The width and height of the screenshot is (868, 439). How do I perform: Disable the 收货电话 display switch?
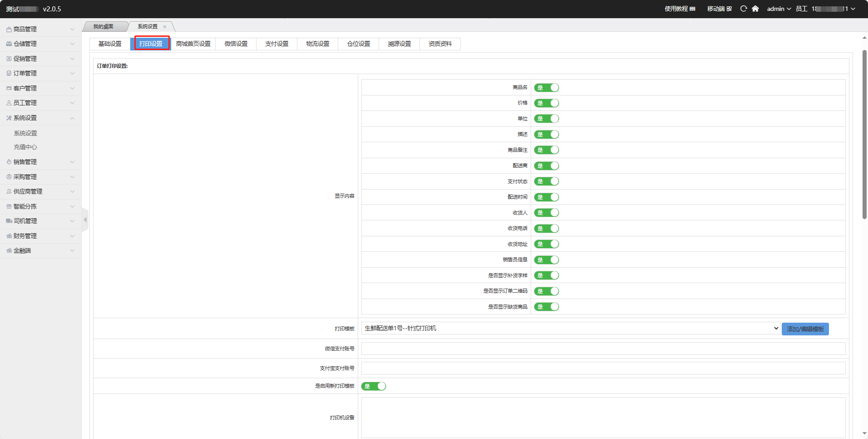(546, 229)
